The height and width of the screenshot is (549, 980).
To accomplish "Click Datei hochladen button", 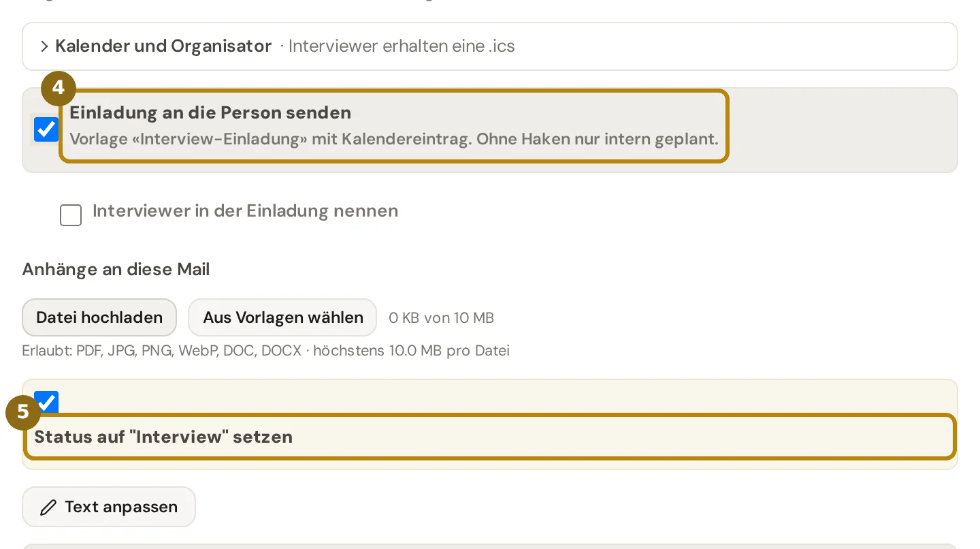I will click(99, 317).
